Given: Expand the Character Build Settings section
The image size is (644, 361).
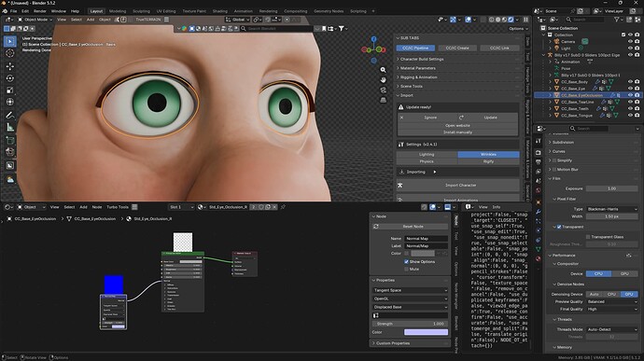Looking at the screenshot, I should coord(422,59).
